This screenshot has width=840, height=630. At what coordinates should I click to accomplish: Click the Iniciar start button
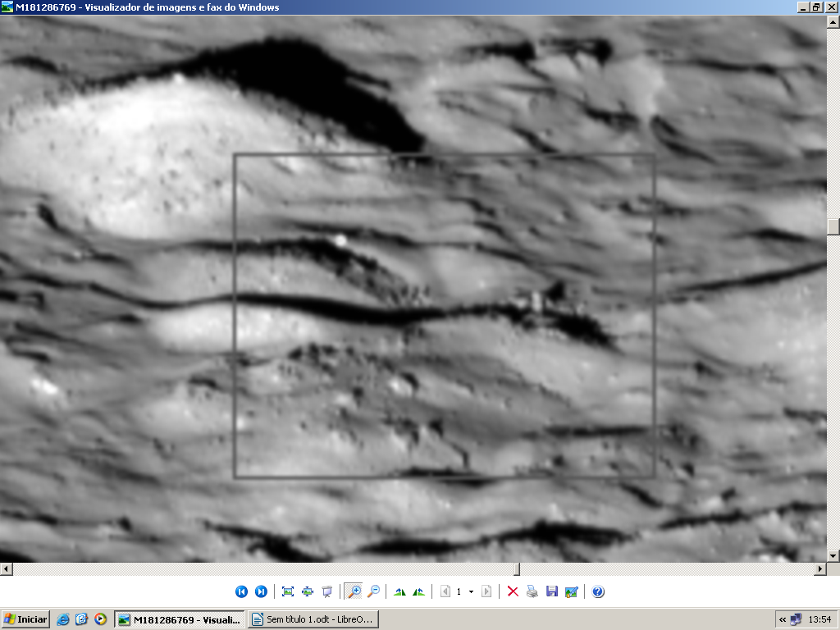25,619
